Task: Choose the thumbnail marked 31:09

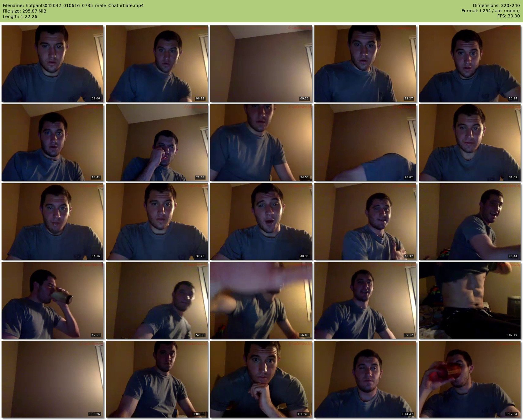Action: [x=470, y=143]
